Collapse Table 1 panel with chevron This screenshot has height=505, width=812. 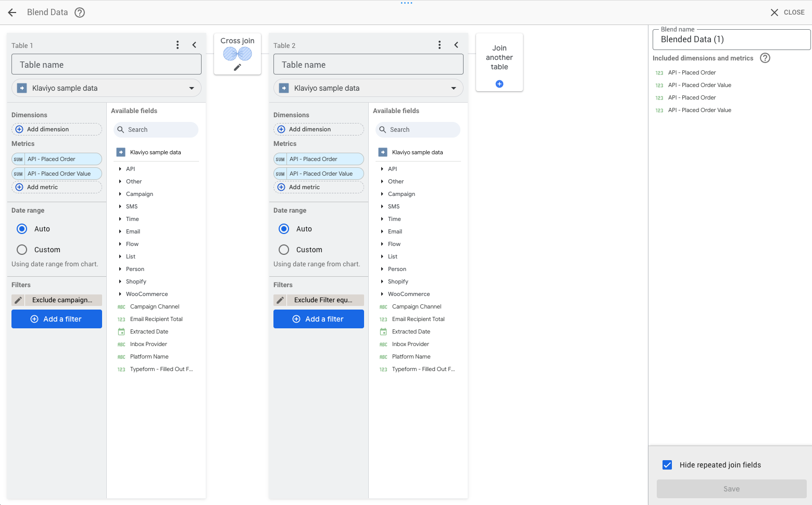194,45
